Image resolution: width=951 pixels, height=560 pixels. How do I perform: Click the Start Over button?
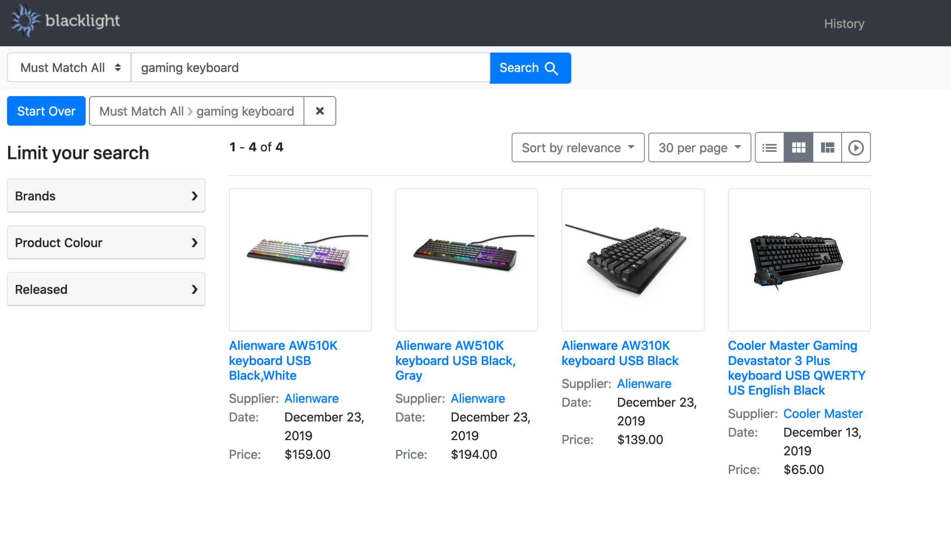[x=46, y=111]
